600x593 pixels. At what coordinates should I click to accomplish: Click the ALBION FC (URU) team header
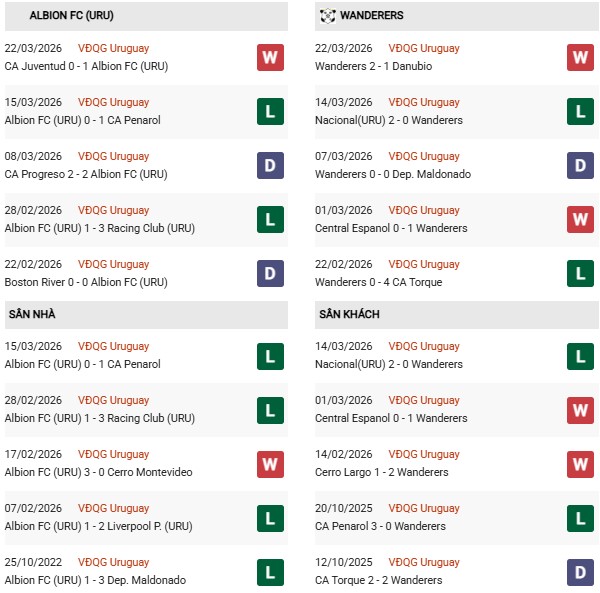tap(69, 16)
